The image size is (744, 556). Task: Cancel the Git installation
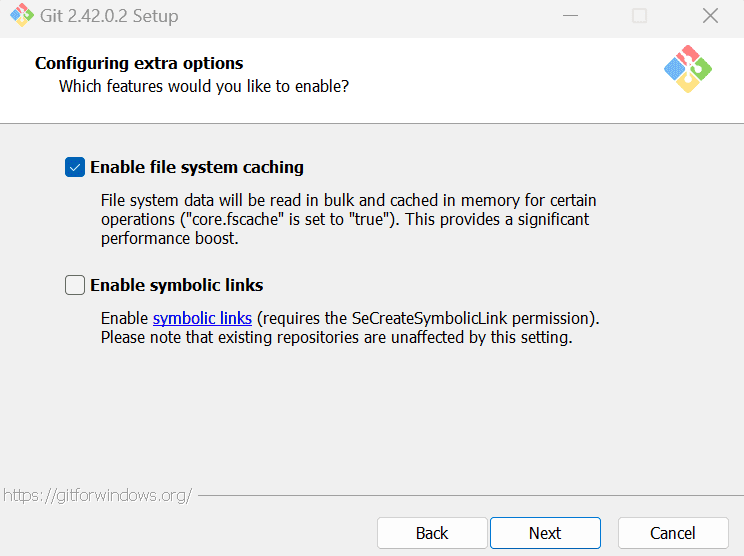673,533
